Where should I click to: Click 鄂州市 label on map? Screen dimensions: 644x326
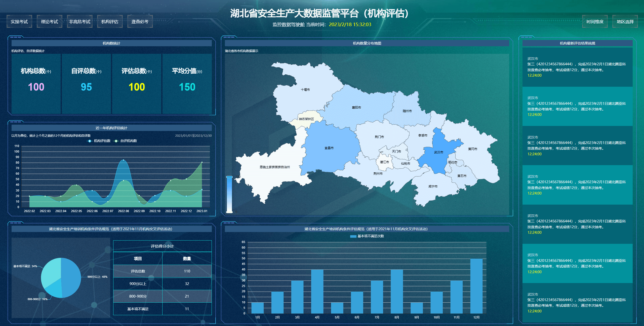[453, 162]
